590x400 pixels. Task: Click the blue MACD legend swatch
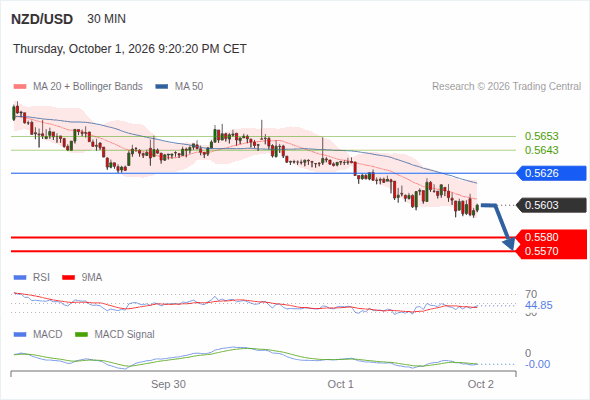tap(20, 335)
